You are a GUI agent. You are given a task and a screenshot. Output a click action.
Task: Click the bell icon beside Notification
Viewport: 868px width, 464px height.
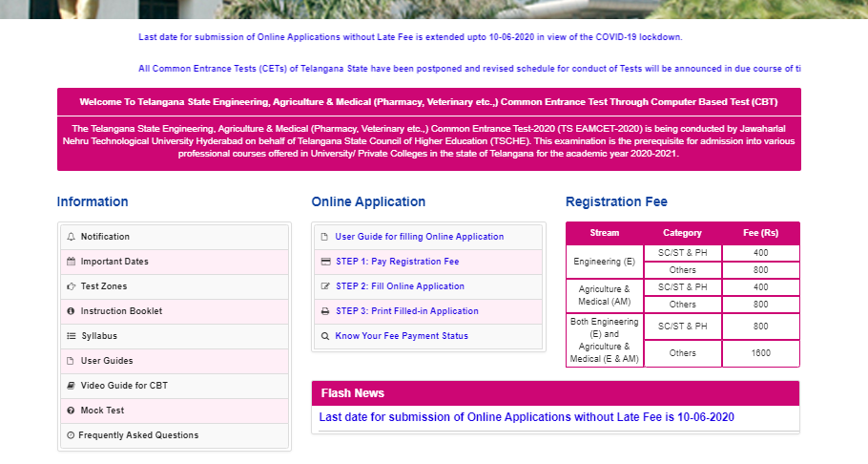(x=71, y=237)
